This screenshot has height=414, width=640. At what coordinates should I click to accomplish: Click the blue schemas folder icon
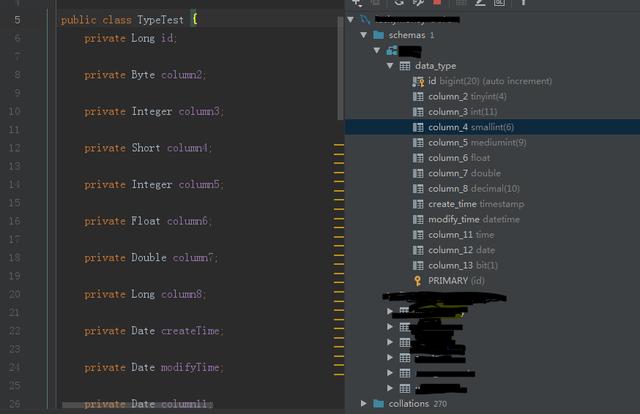tap(378, 35)
